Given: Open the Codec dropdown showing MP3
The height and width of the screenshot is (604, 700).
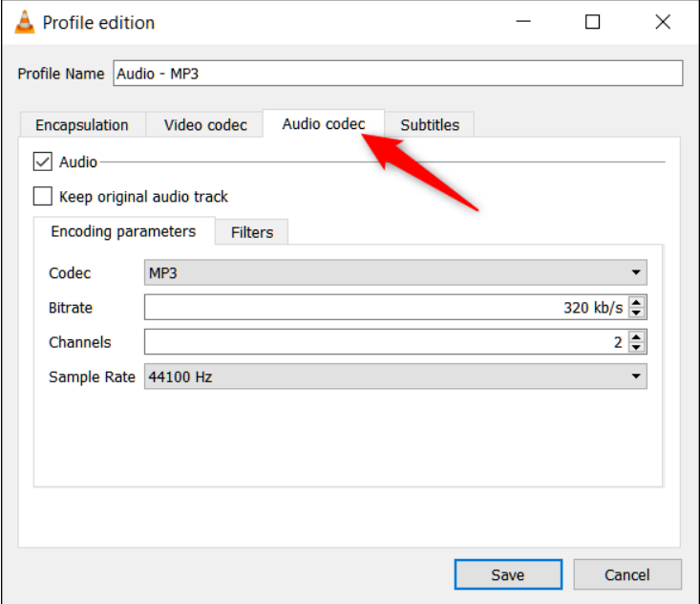Looking at the screenshot, I should point(394,273).
